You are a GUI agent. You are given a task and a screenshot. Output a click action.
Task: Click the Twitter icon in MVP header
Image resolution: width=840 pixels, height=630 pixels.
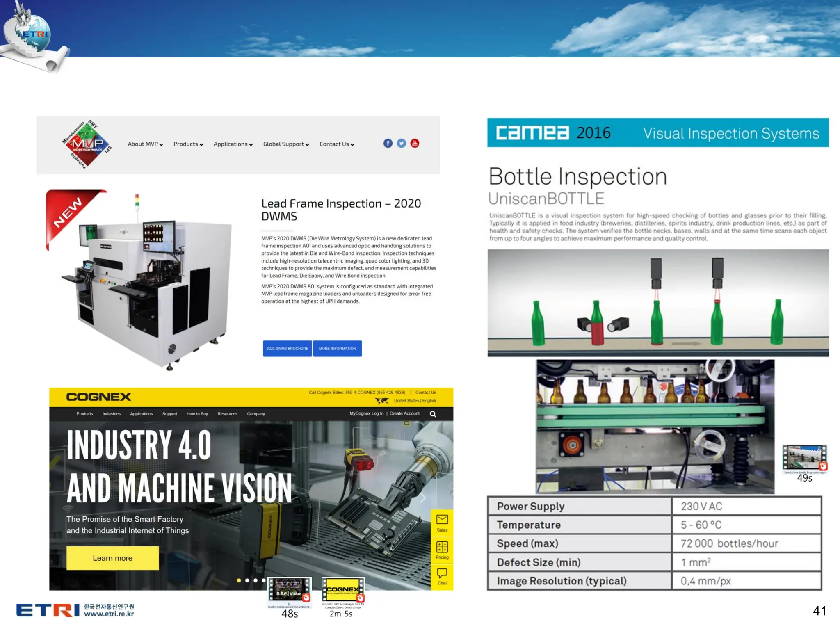point(401,143)
